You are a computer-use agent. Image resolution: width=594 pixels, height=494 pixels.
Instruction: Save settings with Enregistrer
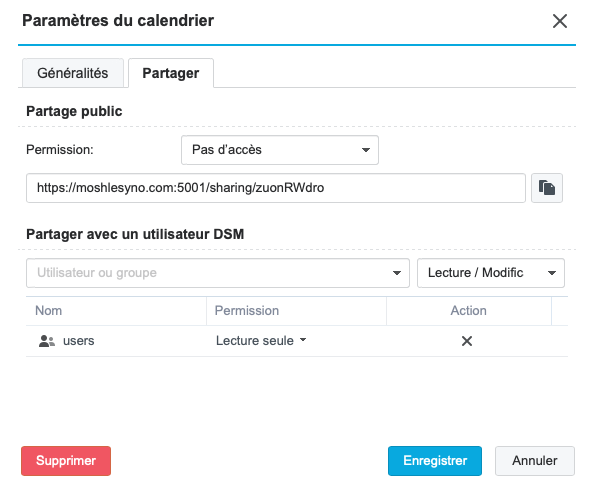[x=435, y=461]
